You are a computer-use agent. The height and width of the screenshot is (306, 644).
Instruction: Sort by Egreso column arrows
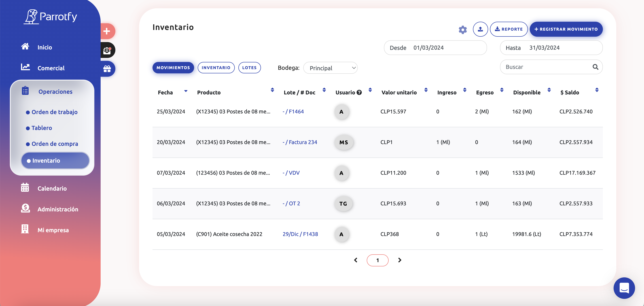(502, 90)
